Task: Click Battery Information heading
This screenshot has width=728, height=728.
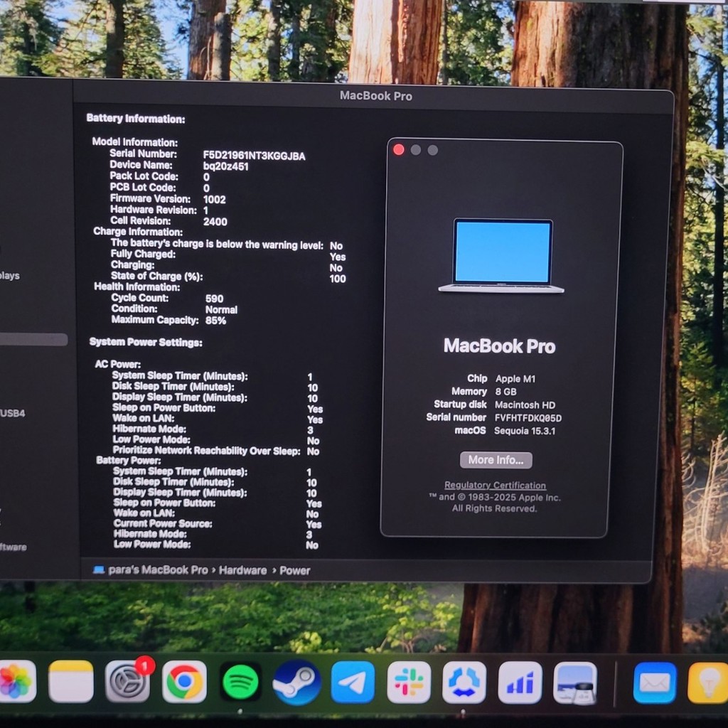Action: coord(136,119)
